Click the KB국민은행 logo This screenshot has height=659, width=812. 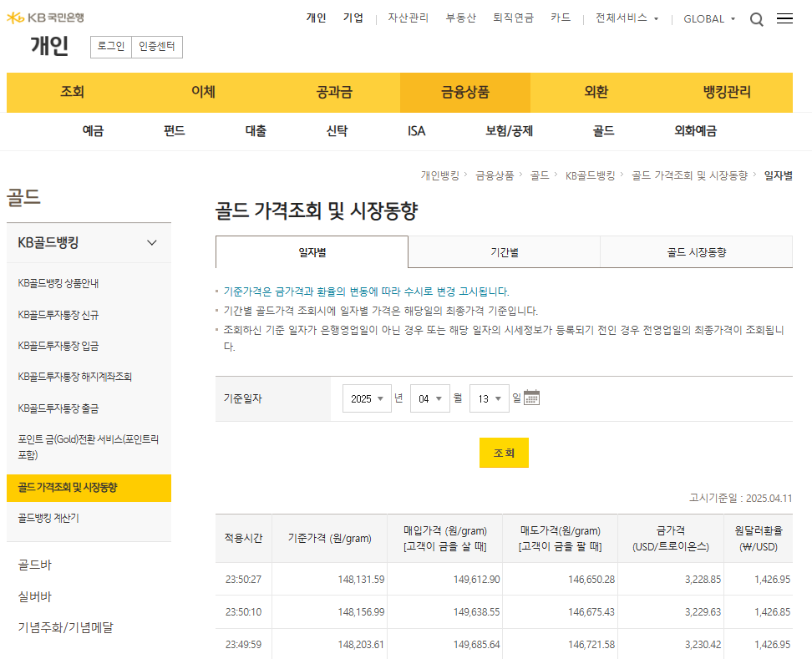tap(46, 18)
